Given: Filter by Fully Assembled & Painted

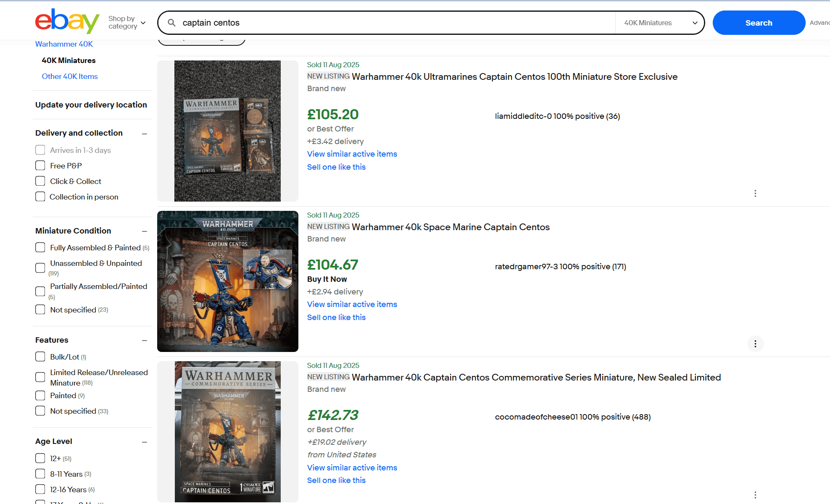Looking at the screenshot, I should coord(40,247).
